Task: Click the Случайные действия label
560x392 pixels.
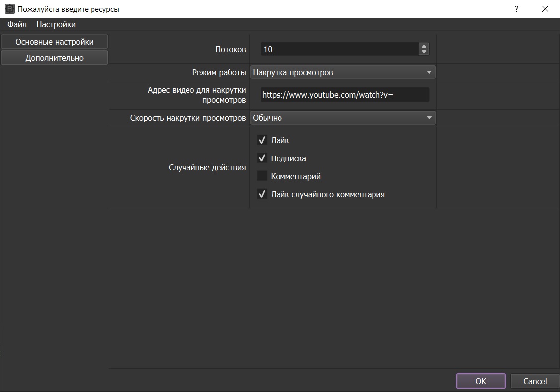Action: tap(207, 167)
